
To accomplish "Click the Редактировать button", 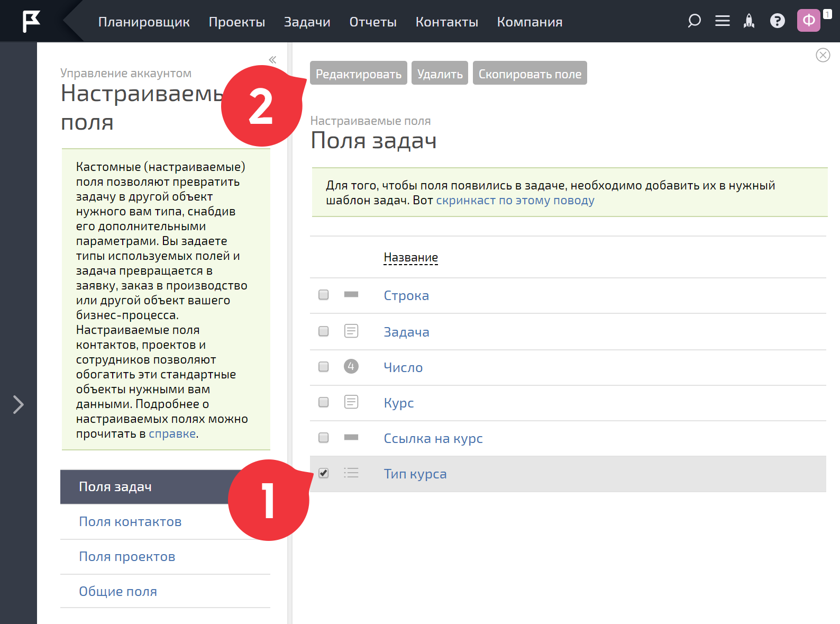I will [x=359, y=73].
